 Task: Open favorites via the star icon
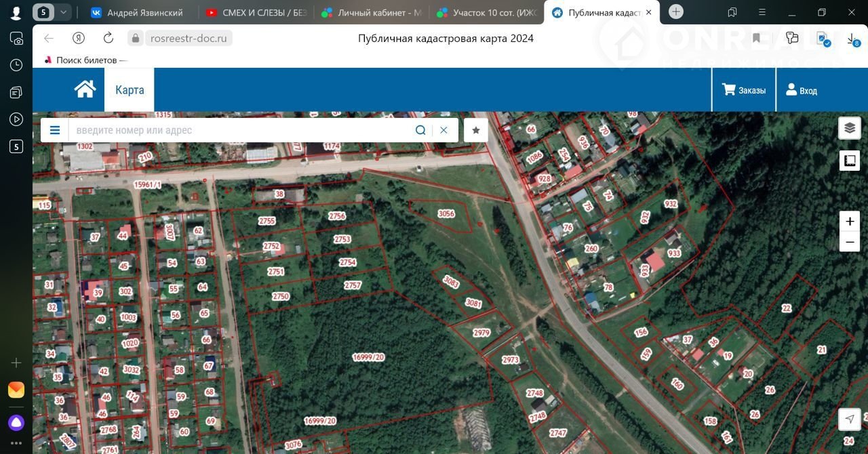pos(476,130)
